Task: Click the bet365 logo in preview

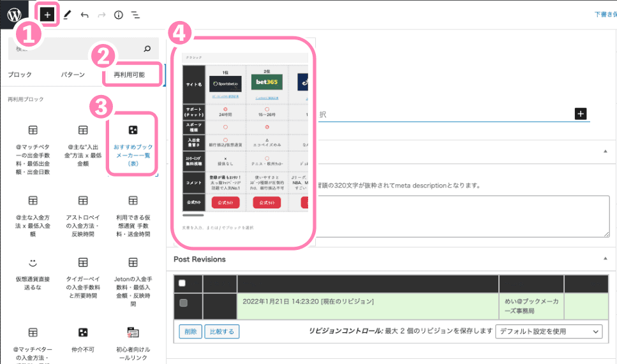Action: (267, 82)
